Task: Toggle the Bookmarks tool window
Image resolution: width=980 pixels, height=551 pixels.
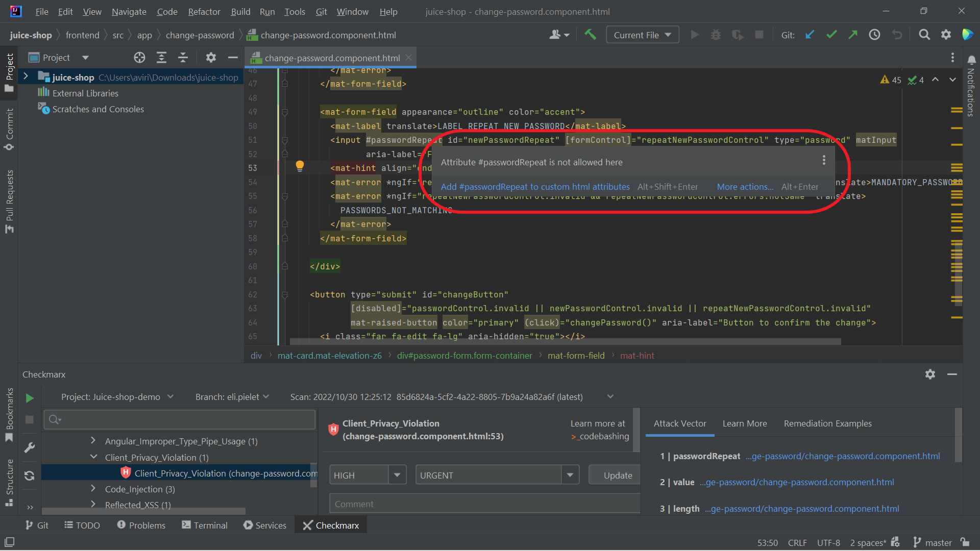Action: pos(9,415)
